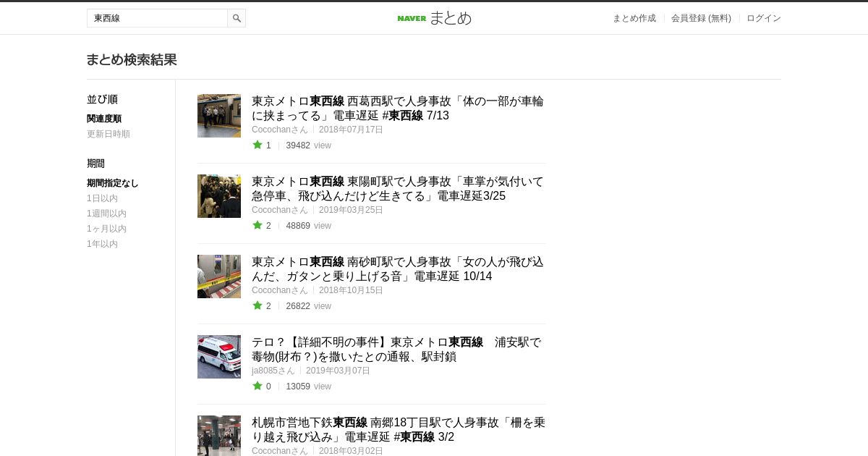The width and height of the screenshot is (868, 456).
Task: Filter results to 1週間以内
Action: click(106, 214)
